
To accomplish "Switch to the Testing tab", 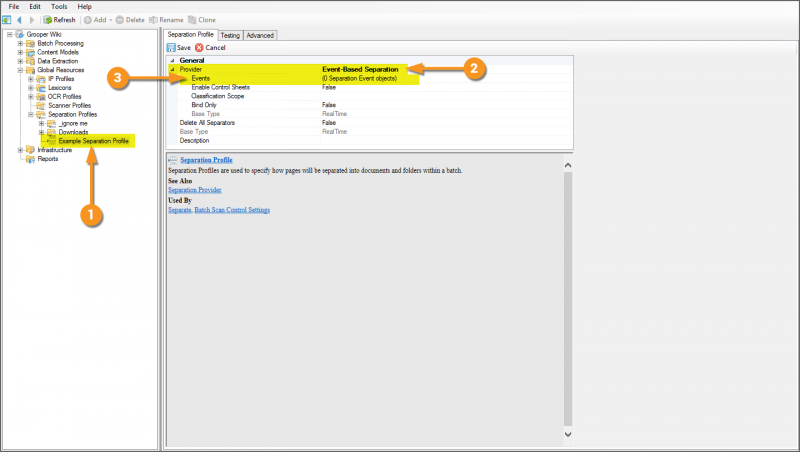I will point(230,35).
